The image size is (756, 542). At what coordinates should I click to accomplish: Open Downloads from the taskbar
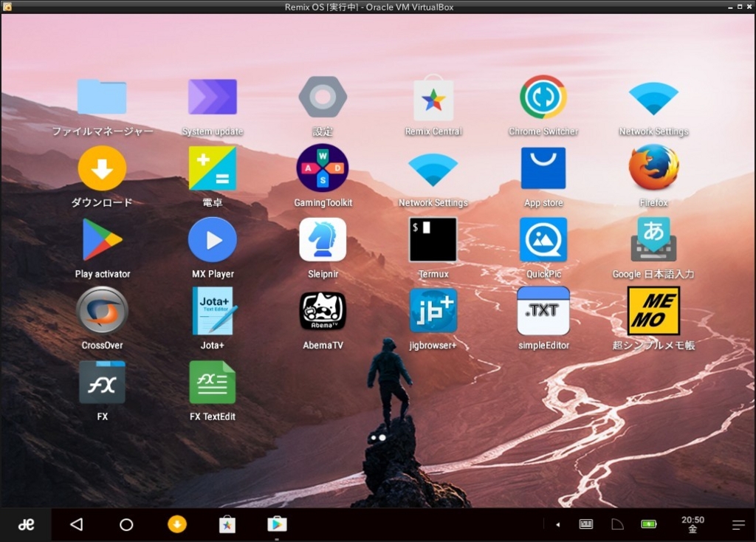[177, 524]
